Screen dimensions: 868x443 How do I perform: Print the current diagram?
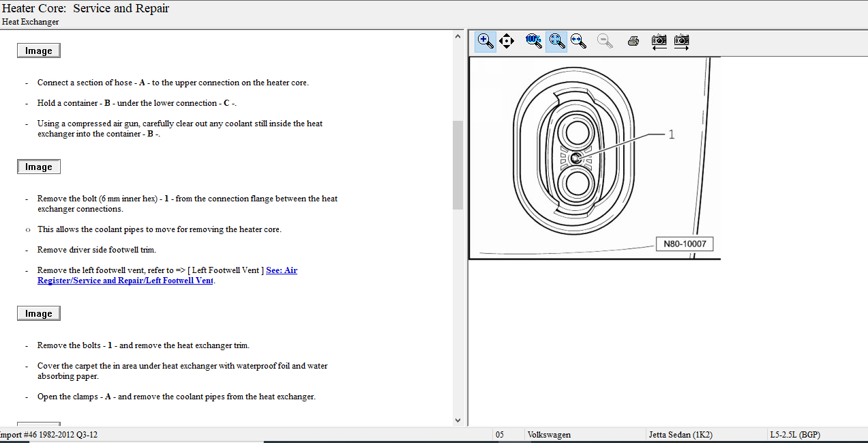pyautogui.click(x=633, y=41)
